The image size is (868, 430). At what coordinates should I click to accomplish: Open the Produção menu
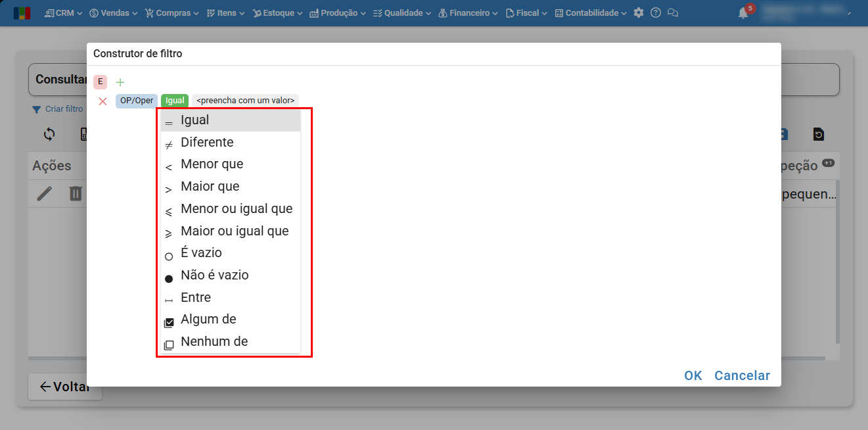pyautogui.click(x=338, y=13)
